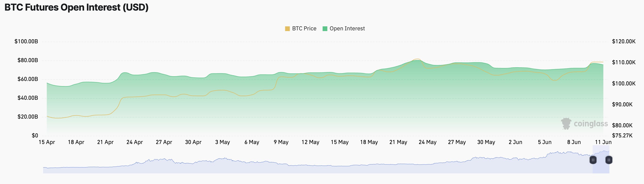Click the yellow BTC Price legend swatch
Viewport: 644px width, 184px height.
click(x=288, y=29)
